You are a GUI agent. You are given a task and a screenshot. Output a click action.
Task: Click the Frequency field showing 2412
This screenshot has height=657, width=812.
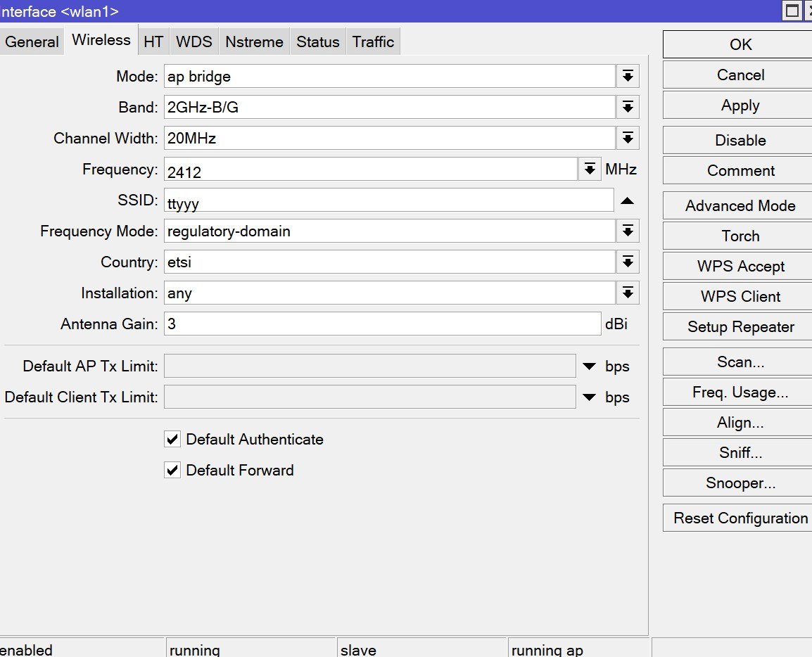[x=370, y=170]
